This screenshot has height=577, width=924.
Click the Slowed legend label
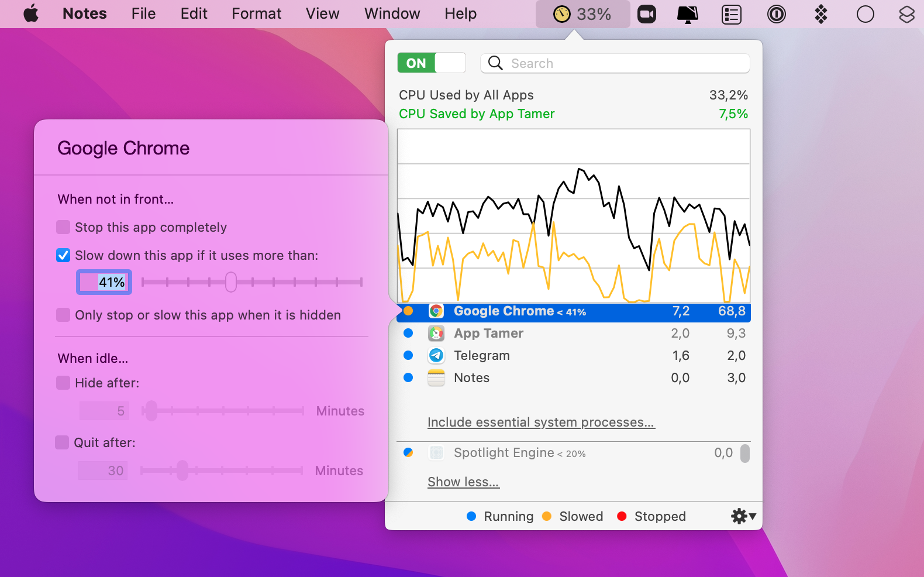coord(581,516)
